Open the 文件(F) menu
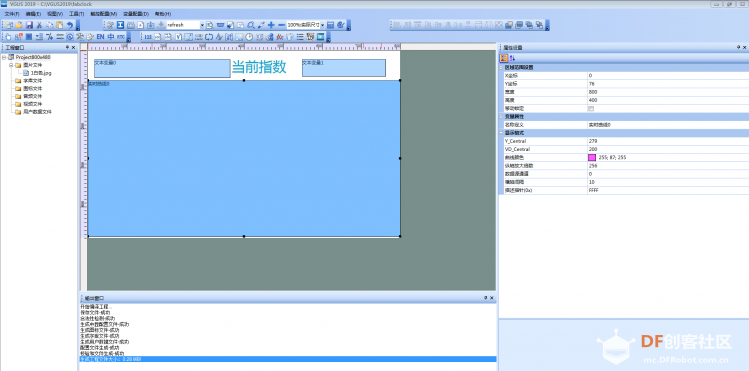This screenshot has width=749, height=371. point(12,14)
